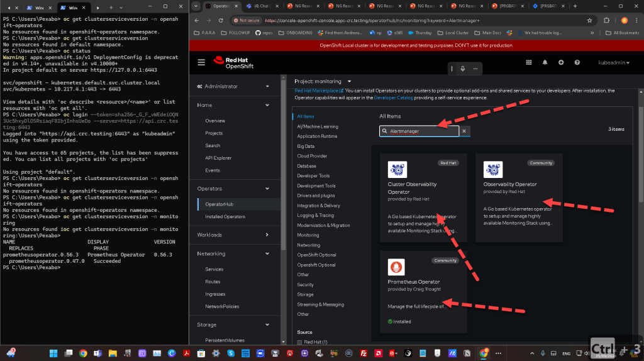Open the Red Hat Marketplace link
The height and width of the screenshot is (361, 644).
coord(319,91)
